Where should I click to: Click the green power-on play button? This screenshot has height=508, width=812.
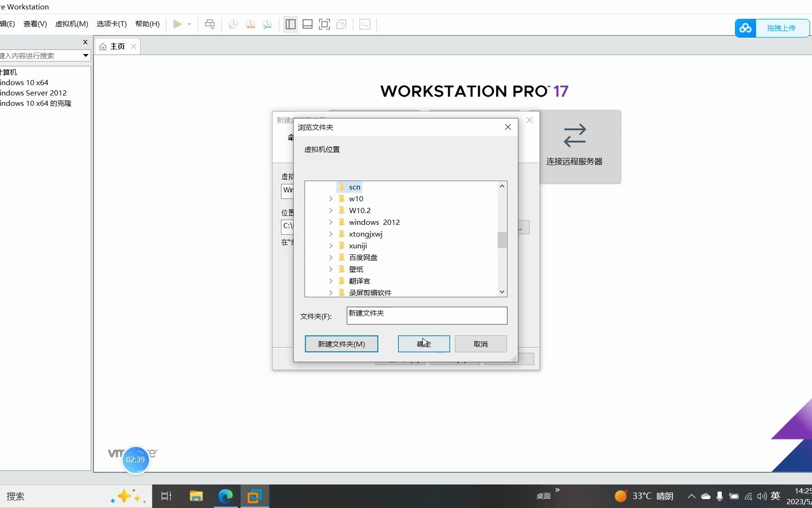(x=177, y=24)
